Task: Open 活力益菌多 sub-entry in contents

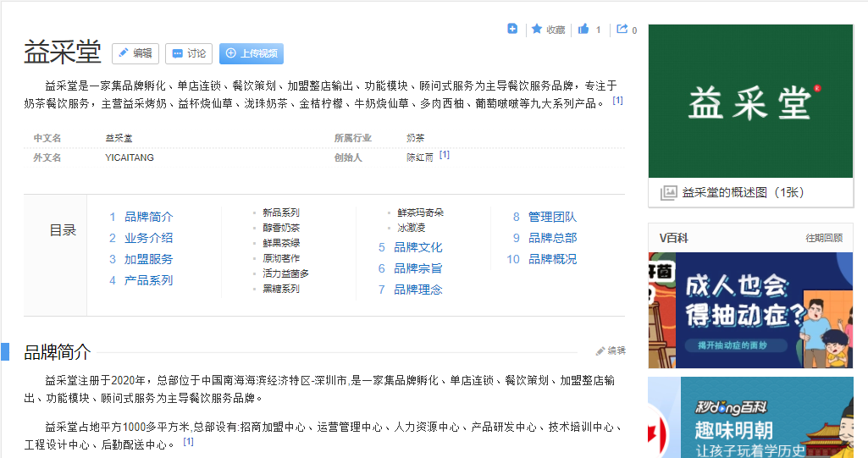Action: tap(285, 273)
